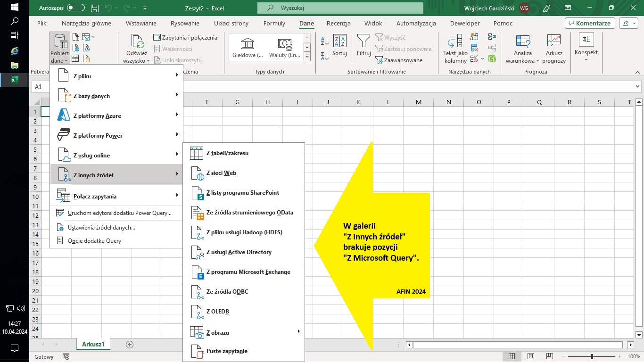The height and width of the screenshot is (362, 644).
Task: Click the Odśwież wszystko refresh icon
Action: 138,41
